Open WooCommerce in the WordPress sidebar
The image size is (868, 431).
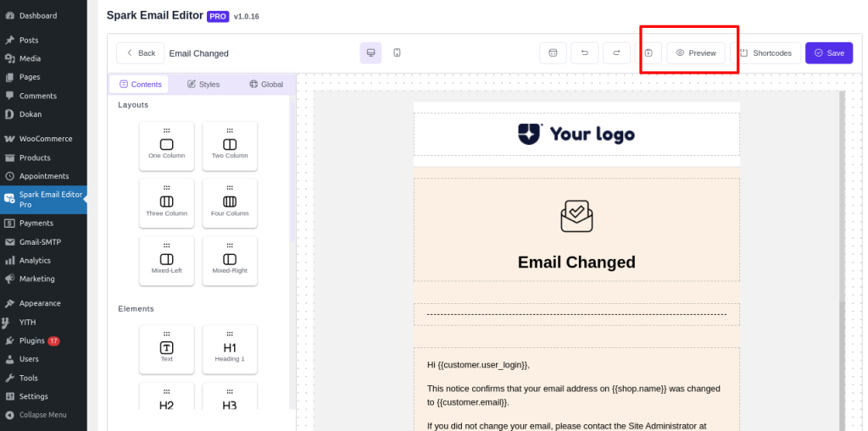45,139
